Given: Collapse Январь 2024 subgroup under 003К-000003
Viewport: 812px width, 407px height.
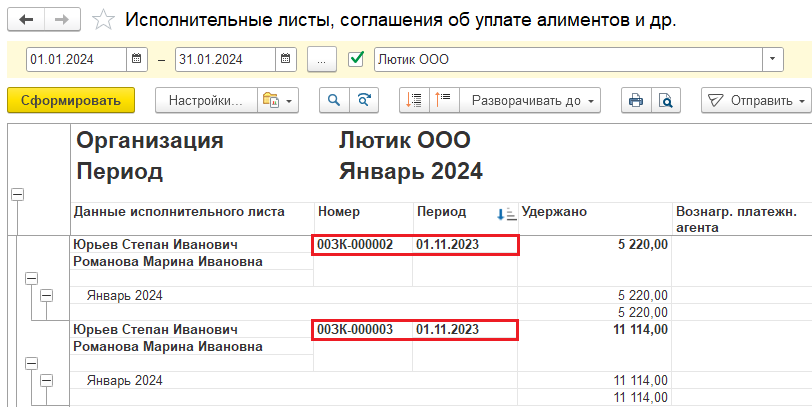Looking at the screenshot, I should tap(47, 381).
